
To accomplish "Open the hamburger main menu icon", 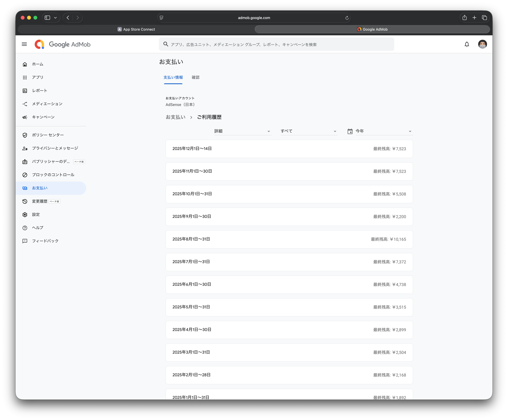I will pos(24,44).
